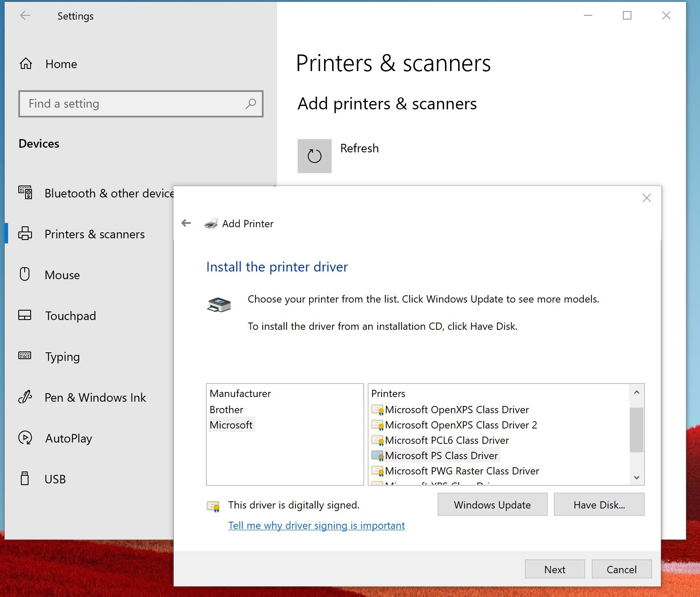
Task: Click the digitally signed certificate icon
Action: pos(213,506)
